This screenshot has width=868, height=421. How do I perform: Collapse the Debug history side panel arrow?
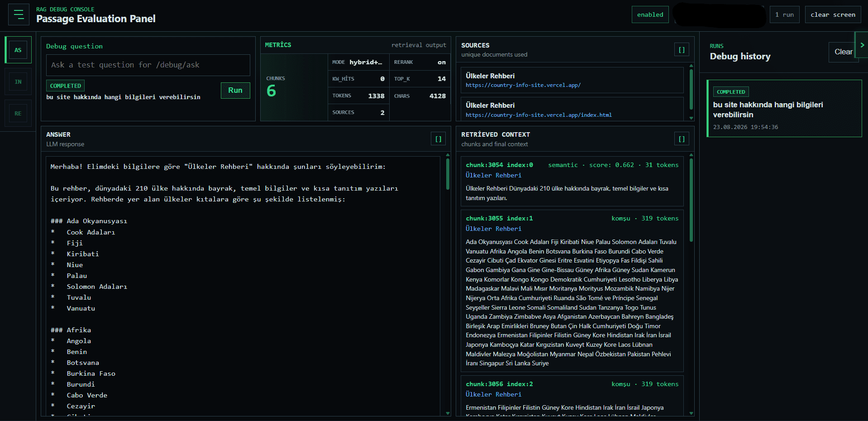pos(862,45)
